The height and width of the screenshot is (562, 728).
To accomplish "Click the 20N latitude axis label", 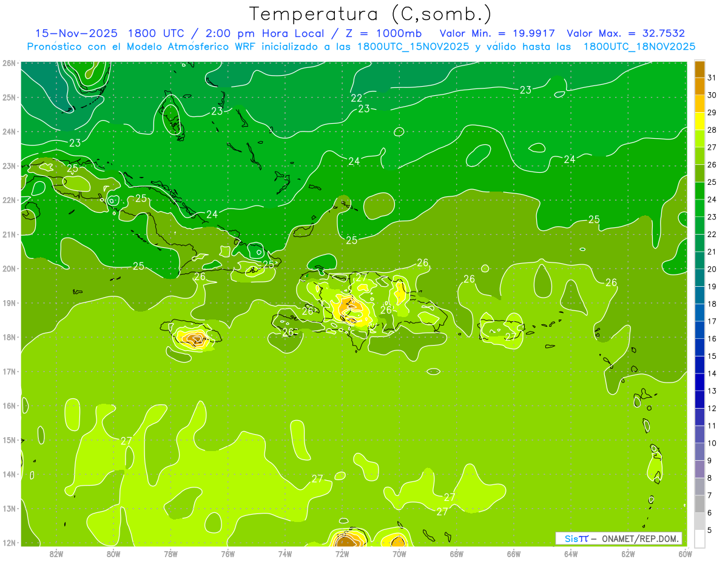I will pos(10,269).
